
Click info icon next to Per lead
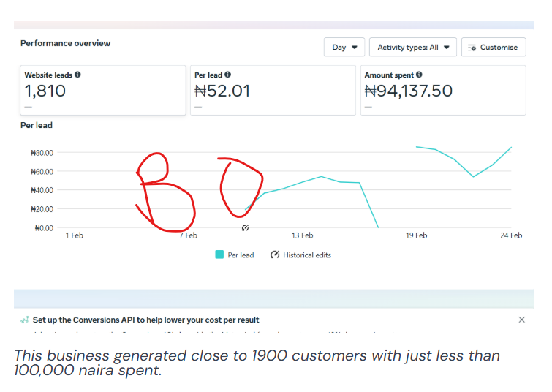[228, 75]
